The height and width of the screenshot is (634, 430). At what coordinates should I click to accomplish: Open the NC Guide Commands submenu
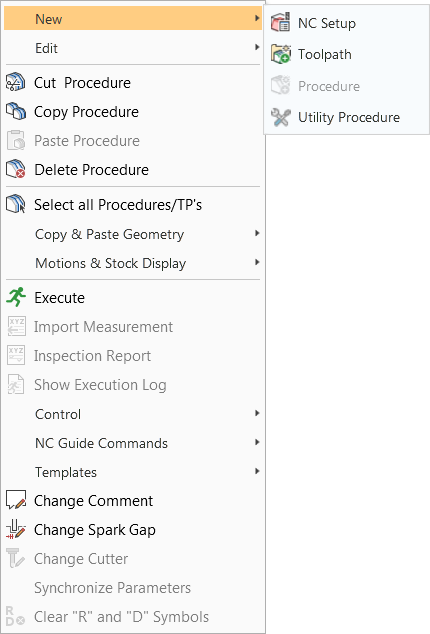click(132, 443)
